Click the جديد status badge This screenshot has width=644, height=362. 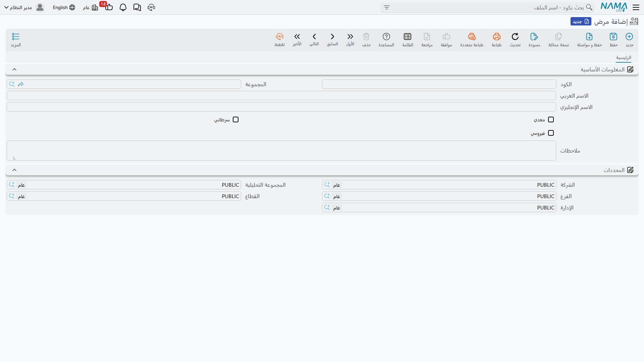[x=581, y=21]
